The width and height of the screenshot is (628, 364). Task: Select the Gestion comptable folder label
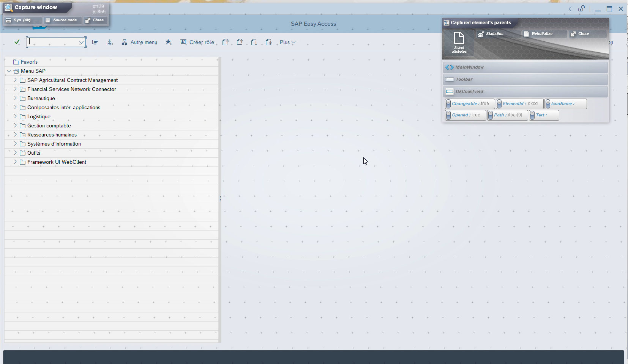(49, 126)
